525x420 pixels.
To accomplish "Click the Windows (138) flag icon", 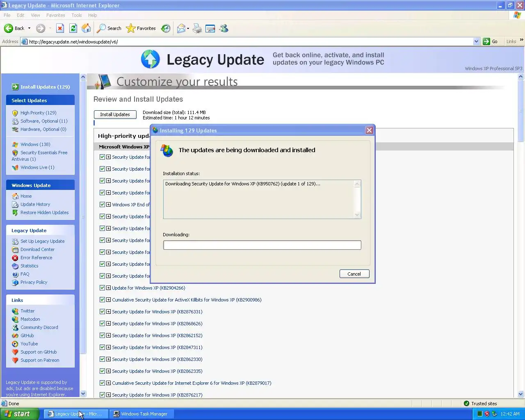I will click(x=15, y=144).
